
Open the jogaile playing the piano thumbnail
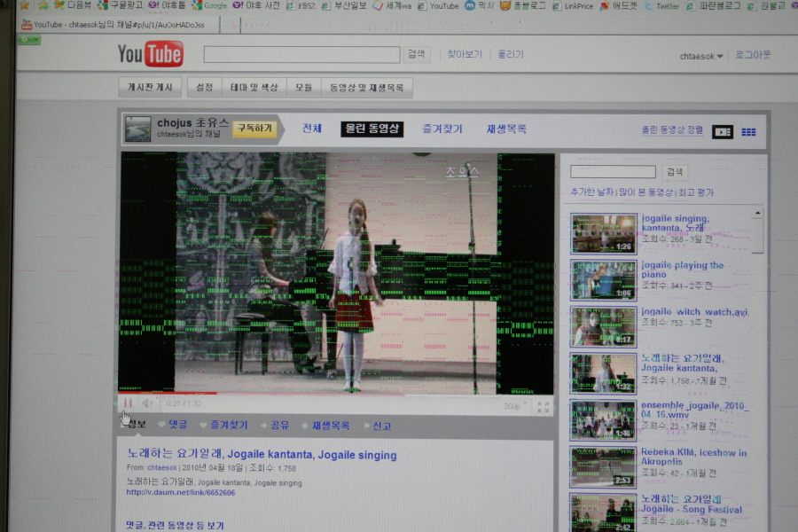click(x=604, y=280)
